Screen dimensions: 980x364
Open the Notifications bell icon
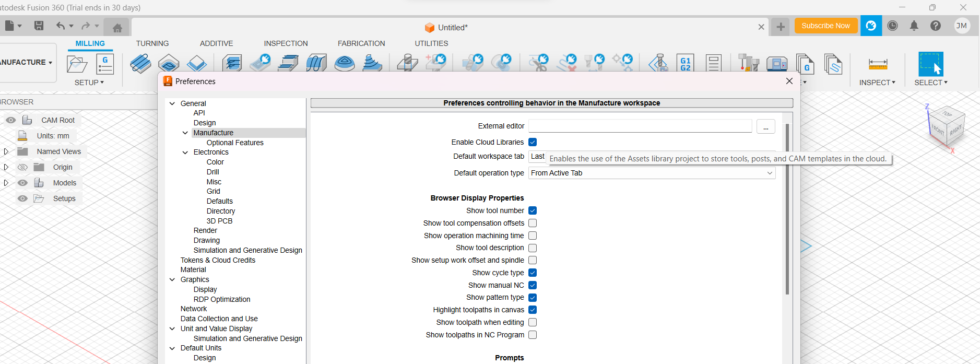914,26
